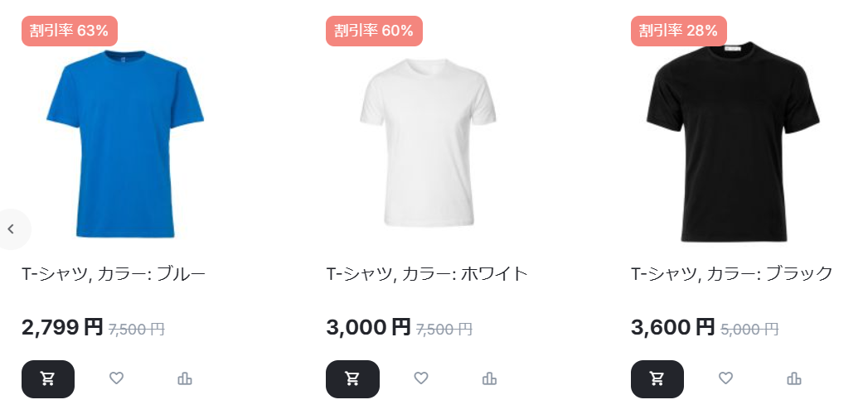Click compare icon for white T-shirt
The image size is (868, 419).
tap(489, 379)
